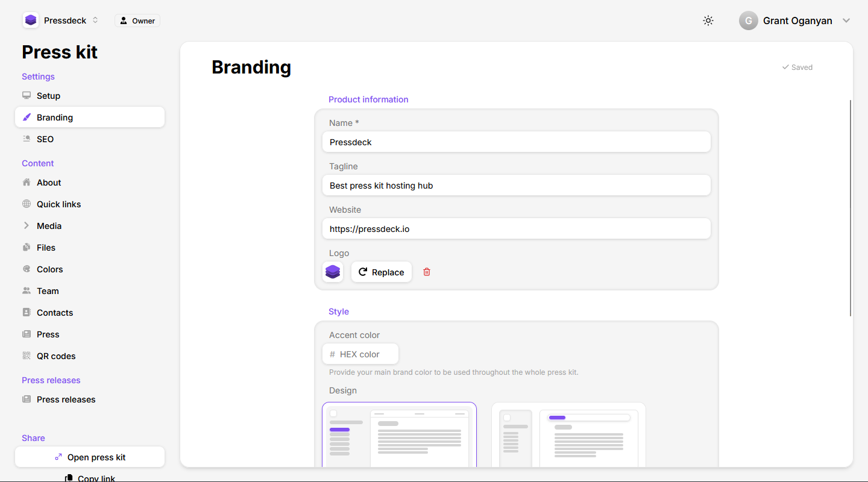Open the Pressdeck workspace switcher
Image resolution: width=868 pixels, height=482 pixels.
(61, 20)
